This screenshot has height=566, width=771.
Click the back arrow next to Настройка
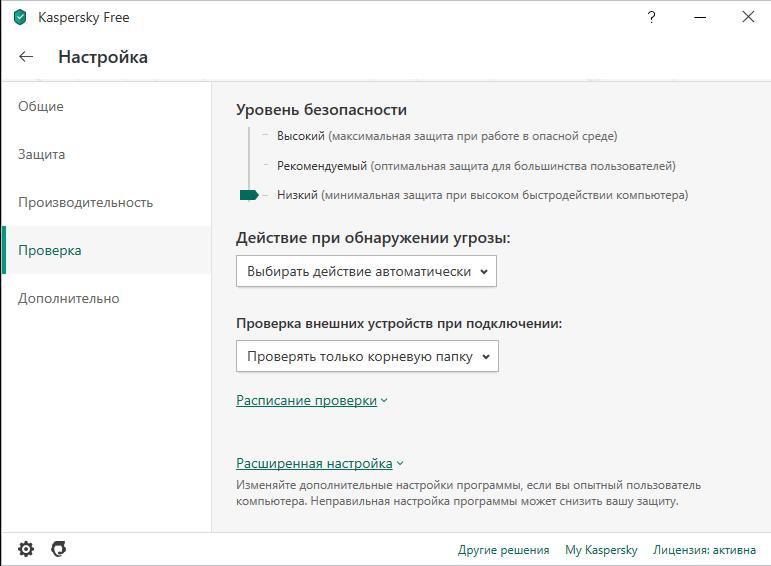(26, 57)
